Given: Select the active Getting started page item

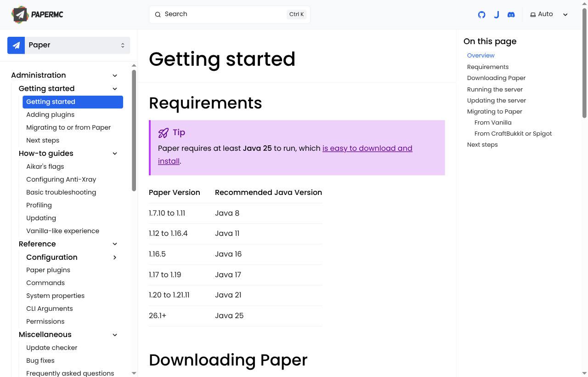Looking at the screenshot, I should pos(73,102).
